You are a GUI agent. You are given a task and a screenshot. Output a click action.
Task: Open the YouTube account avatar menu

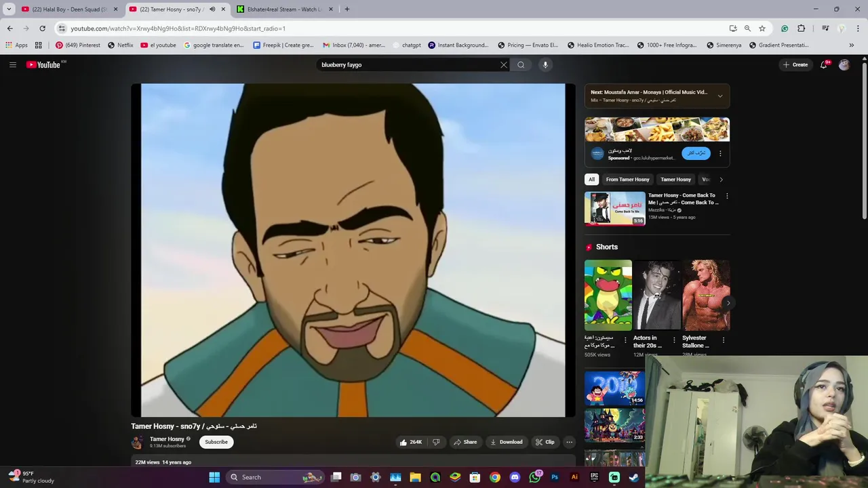(x=844, y=65)
